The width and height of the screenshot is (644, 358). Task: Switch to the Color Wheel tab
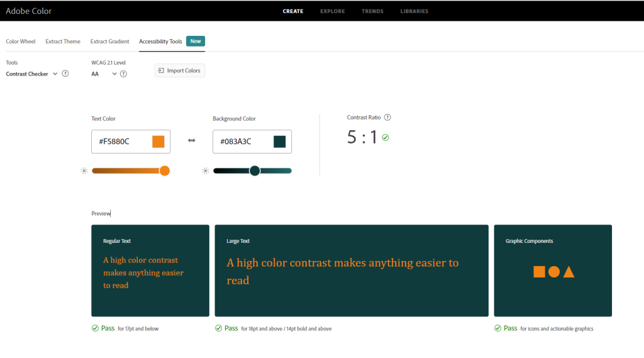pos(21,42)
